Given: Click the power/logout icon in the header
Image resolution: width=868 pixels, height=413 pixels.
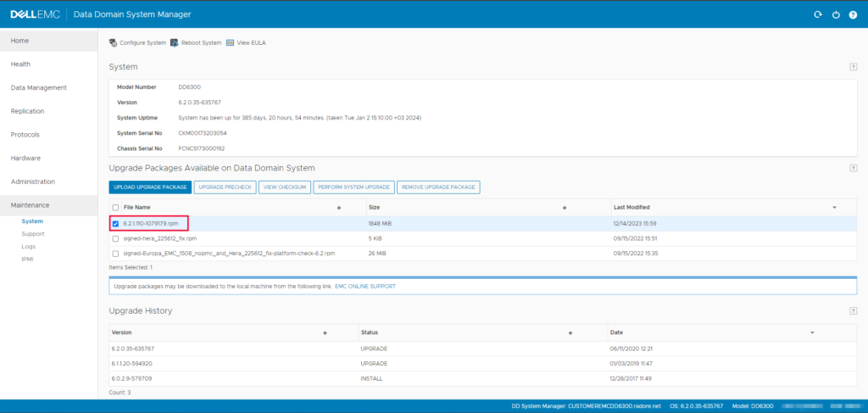Looking at the screenshot, I should [x=835, y=14].
